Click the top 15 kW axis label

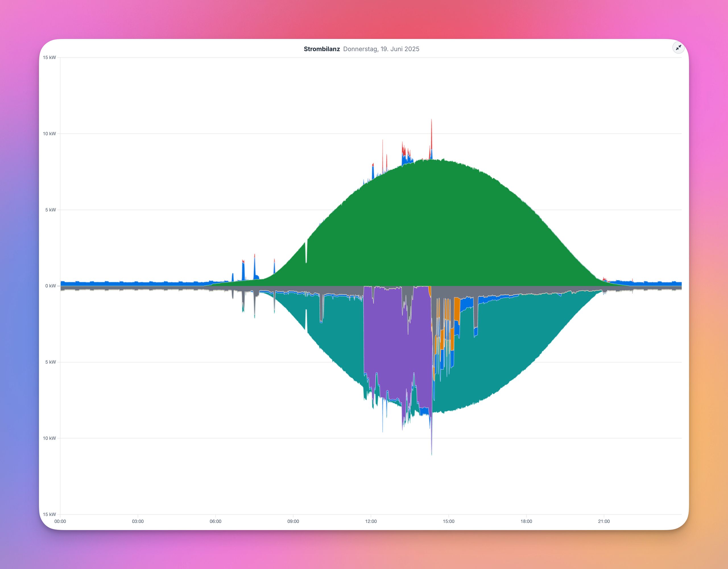click(49, 57)
